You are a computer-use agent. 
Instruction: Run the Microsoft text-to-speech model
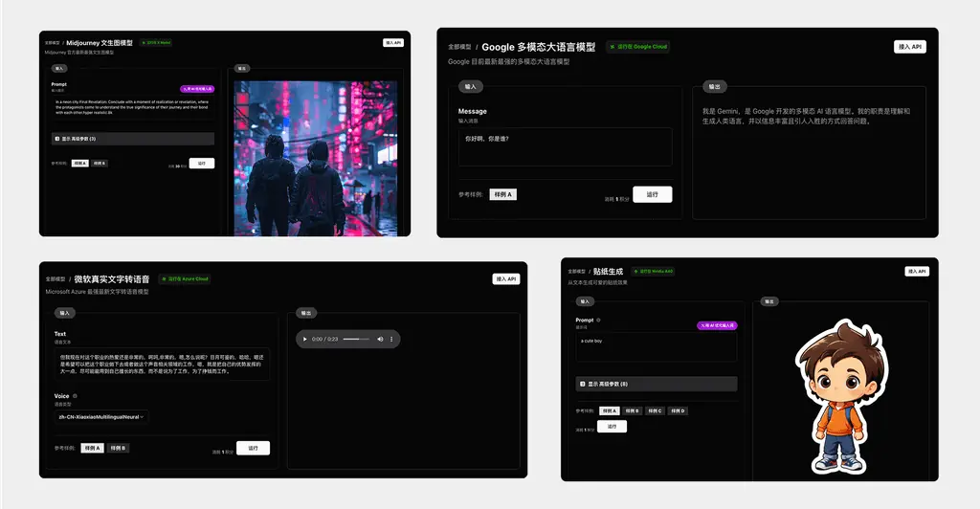click(x=253, y=448)
